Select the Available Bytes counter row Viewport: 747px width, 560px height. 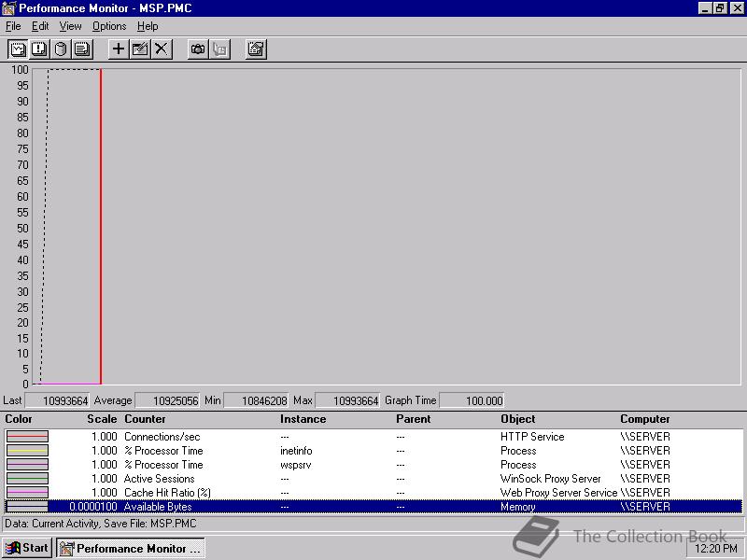tap(373, 507)
